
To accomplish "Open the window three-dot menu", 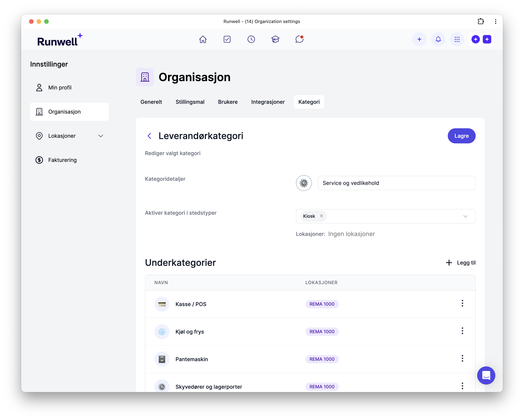I will point(495,21).
